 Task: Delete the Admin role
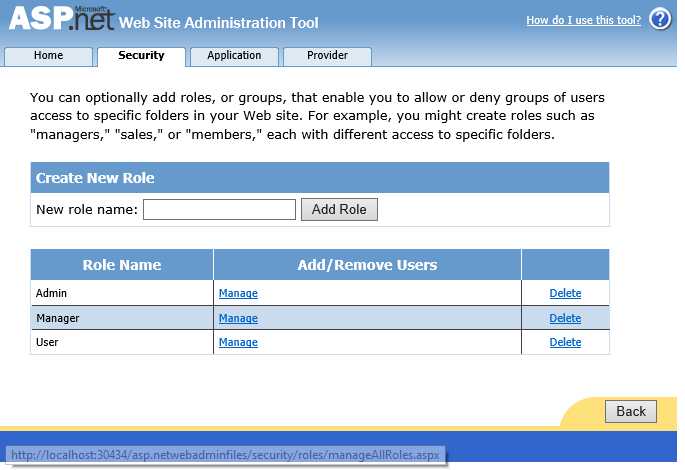(x=565, y=293)
